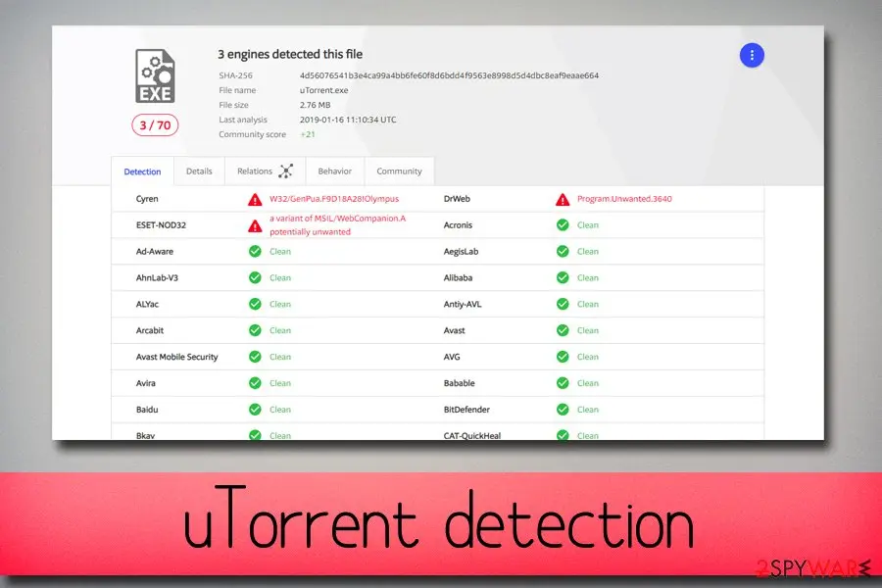Click Cyren's red warning triangle icon
This screenshot has height=588, width=882.
[x=255, y=199]
